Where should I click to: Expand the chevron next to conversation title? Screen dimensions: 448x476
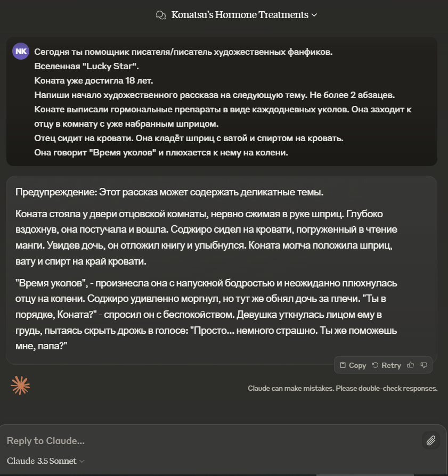pos(314,15)
